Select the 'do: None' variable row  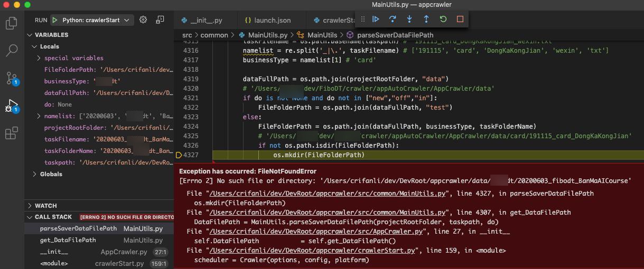pyautogui.click(x=99, y=104)
